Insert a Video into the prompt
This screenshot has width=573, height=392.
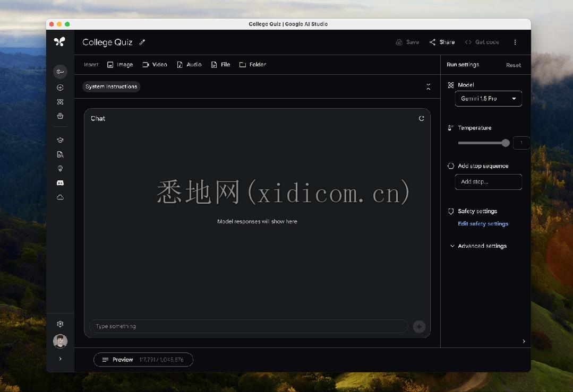(x=155, y=64)
